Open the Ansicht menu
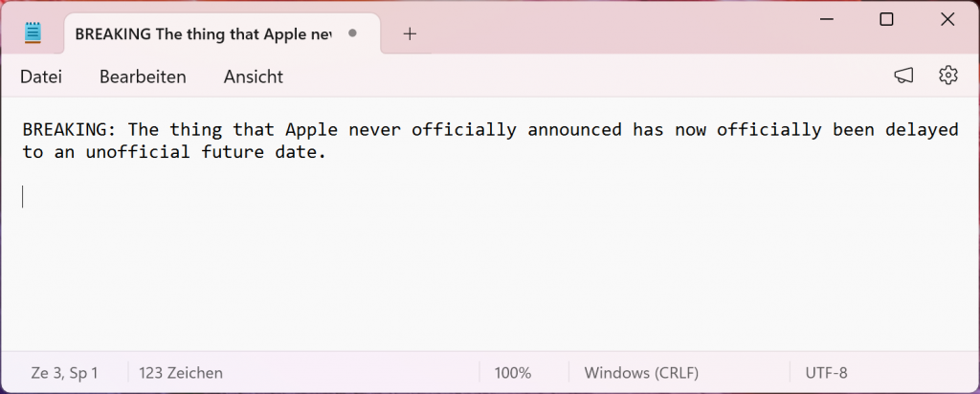 (x=253, y=77)
